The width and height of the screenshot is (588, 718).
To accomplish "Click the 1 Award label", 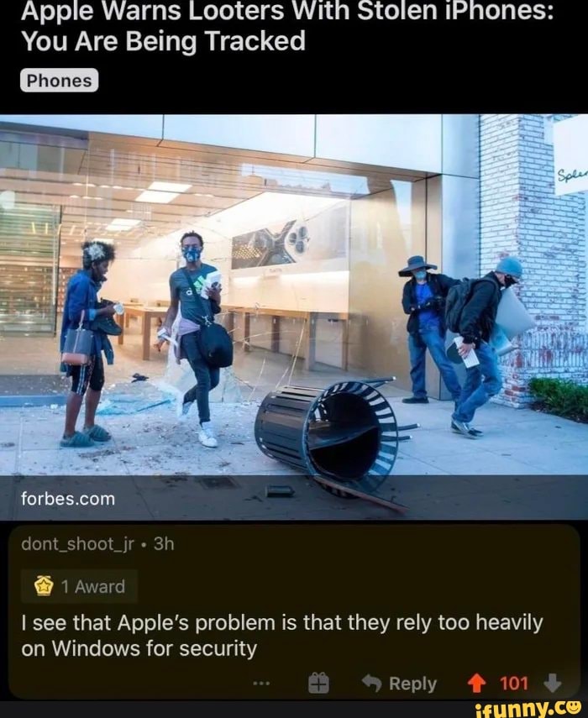I will point(93,586).
